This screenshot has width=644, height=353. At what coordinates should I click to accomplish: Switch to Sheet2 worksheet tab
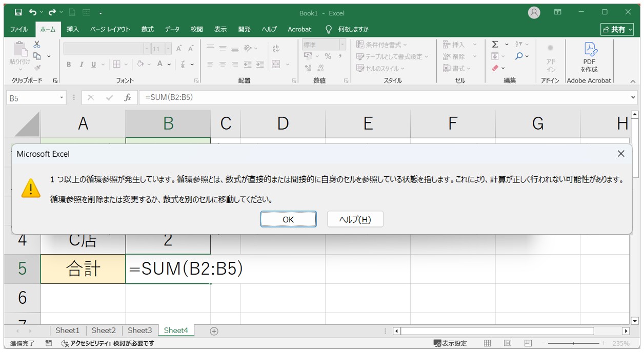tap(104, 330)
